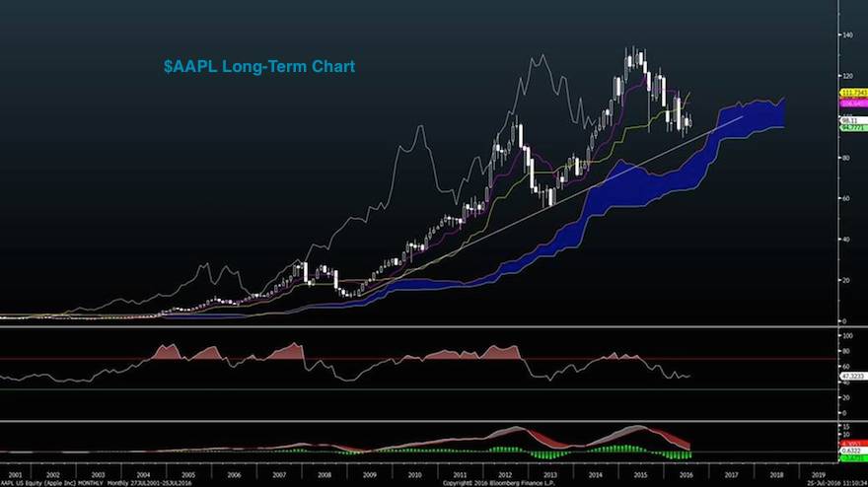Select the 2018 year label on time axis
This screenshot has height=487, width=868.
[776, 475]
